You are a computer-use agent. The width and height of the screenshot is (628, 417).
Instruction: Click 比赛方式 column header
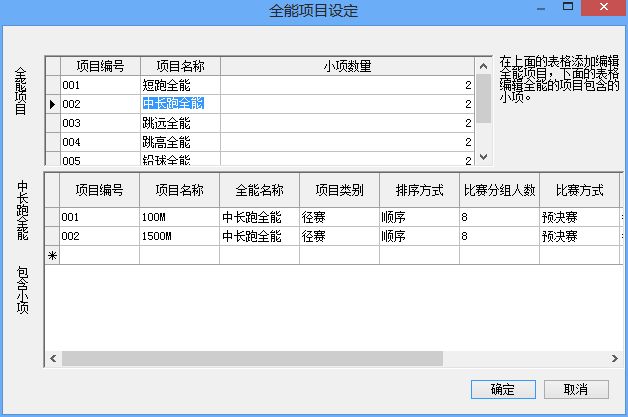(x=580, y=190)
